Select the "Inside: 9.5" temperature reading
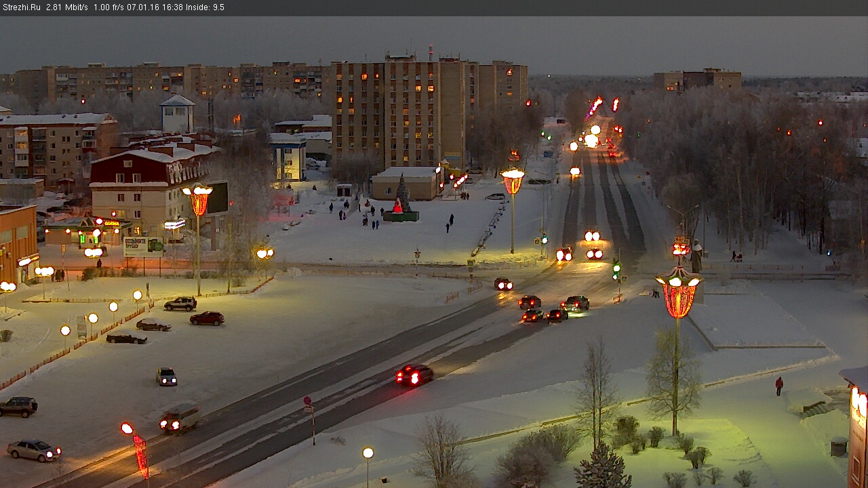 pos(205,7)
